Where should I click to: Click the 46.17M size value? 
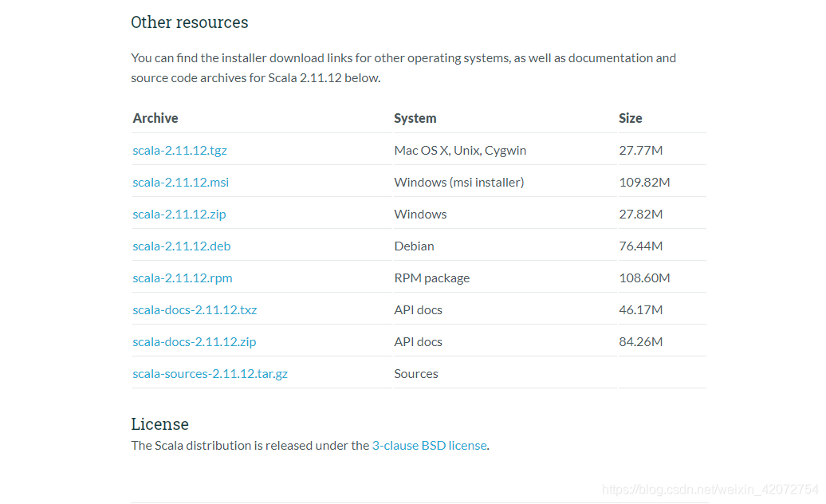640,309
